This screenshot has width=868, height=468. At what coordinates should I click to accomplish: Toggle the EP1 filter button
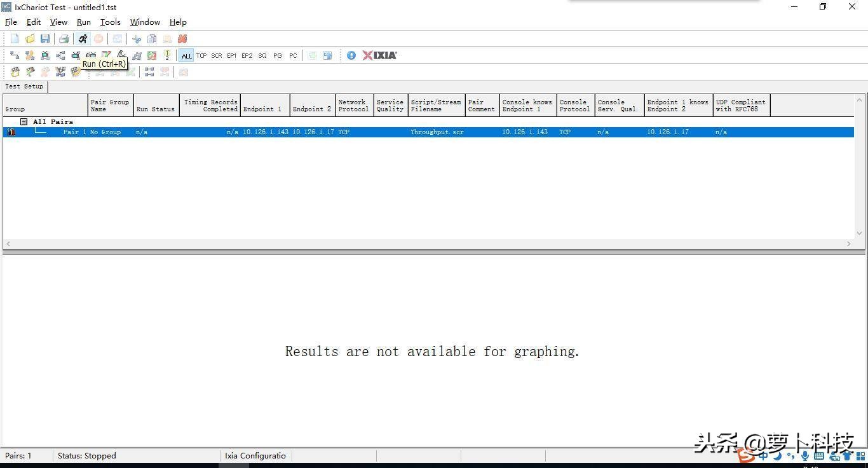232,55
